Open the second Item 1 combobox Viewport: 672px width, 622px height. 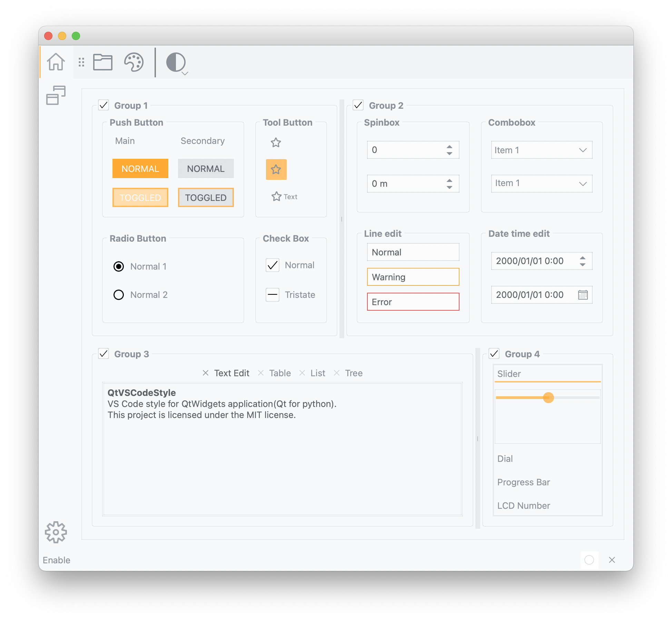(x=542, y=184)
